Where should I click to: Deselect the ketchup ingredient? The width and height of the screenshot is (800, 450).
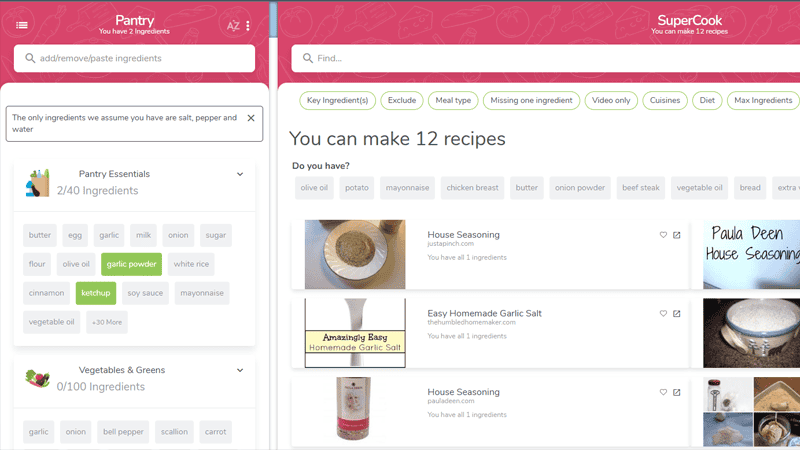click(x=96, y=293)
